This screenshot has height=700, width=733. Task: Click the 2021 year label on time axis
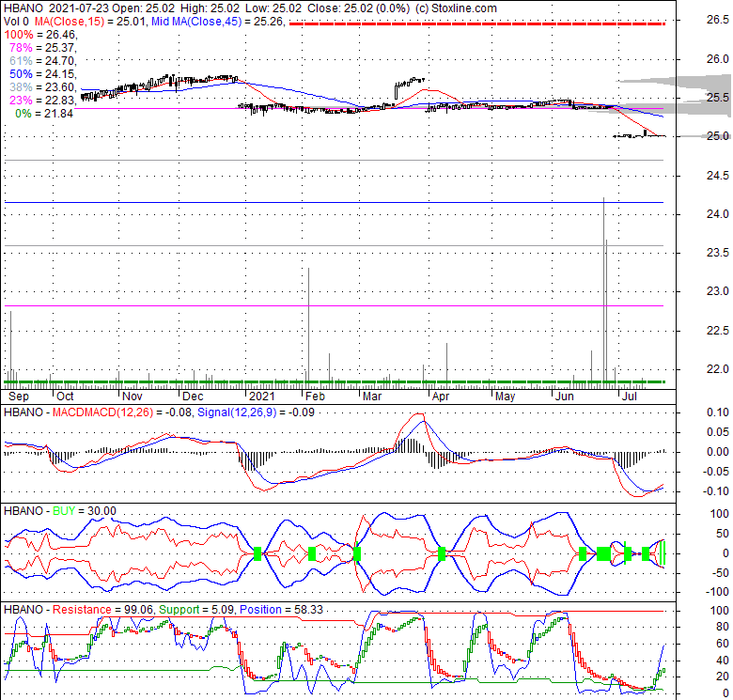(262, 397)
